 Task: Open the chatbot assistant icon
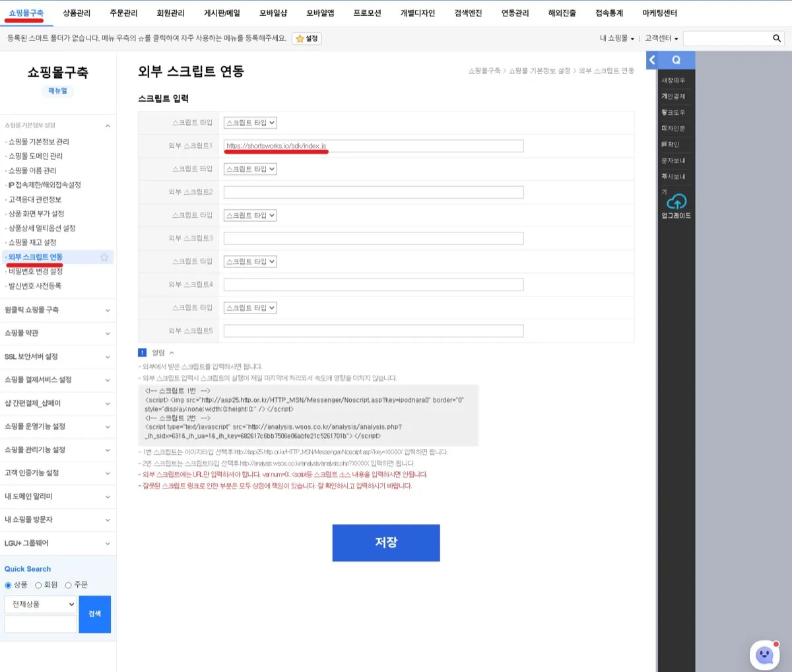(765, 655)
